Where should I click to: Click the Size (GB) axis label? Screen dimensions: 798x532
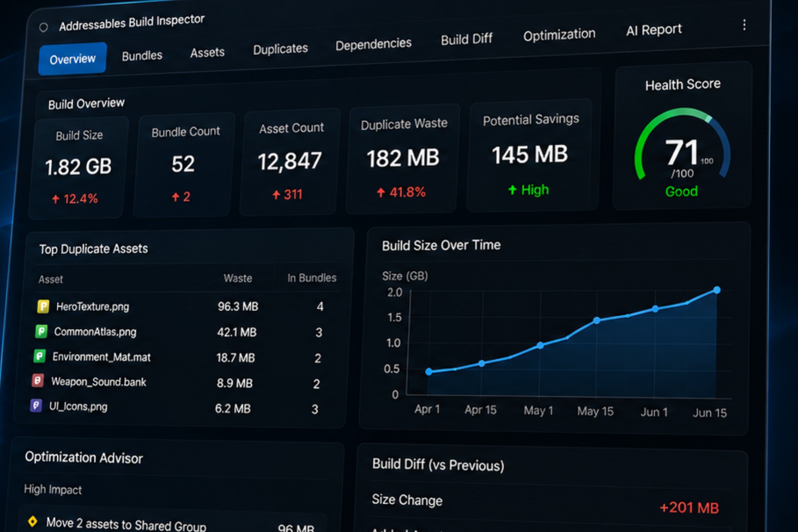click(405, 276)
